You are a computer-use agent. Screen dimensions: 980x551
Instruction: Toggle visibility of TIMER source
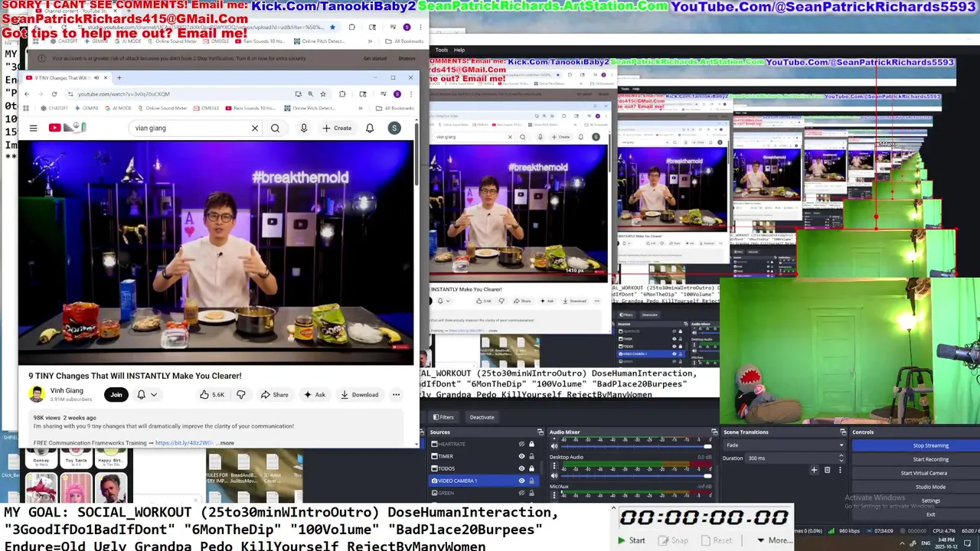click(x=521, y=456)
